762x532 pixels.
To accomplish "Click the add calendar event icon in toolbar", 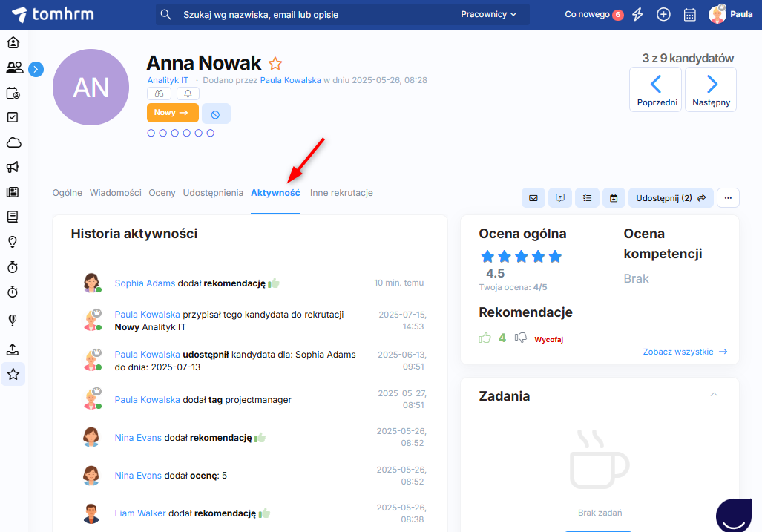I will [x=614, y=198].
